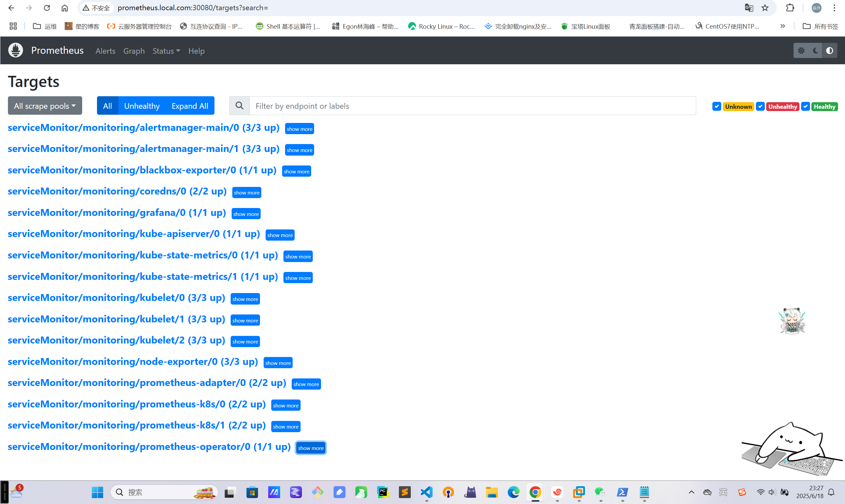Select the Unhealthy targets filter toggle
The image size is (845, 504).
click(142, 105)
